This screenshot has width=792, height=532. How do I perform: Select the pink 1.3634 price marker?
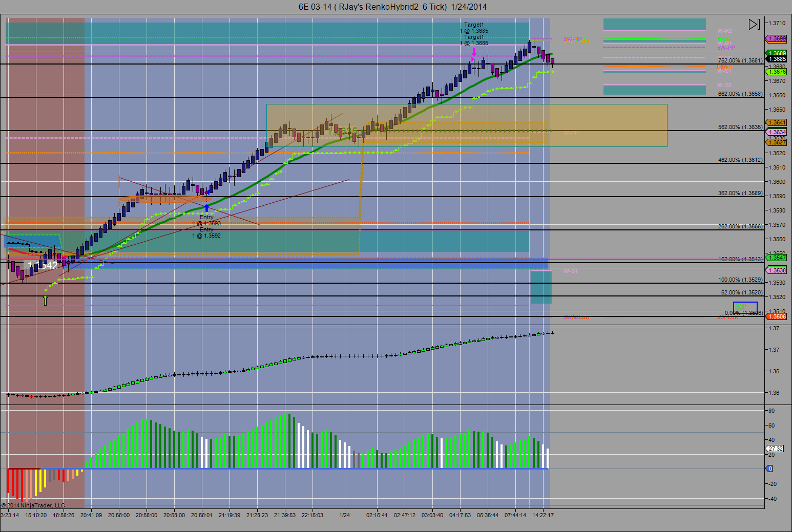[x=777, y=132]
